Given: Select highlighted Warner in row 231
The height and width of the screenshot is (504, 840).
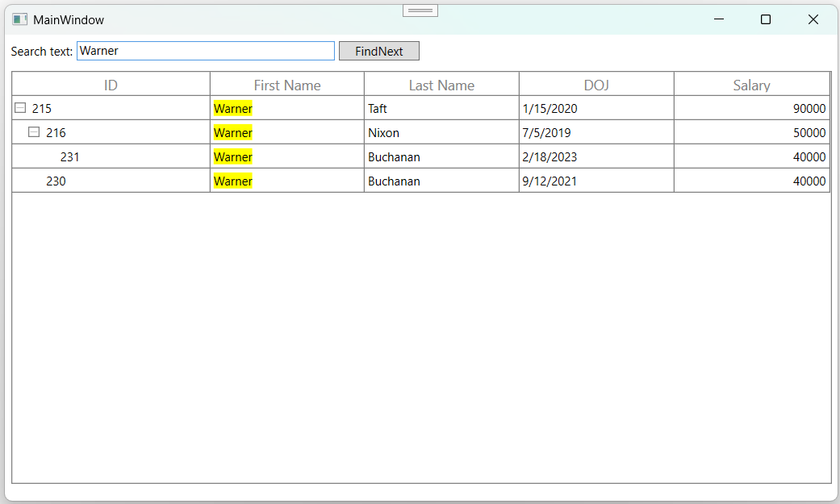Looking at the screenshot, I should coord(233,156).
